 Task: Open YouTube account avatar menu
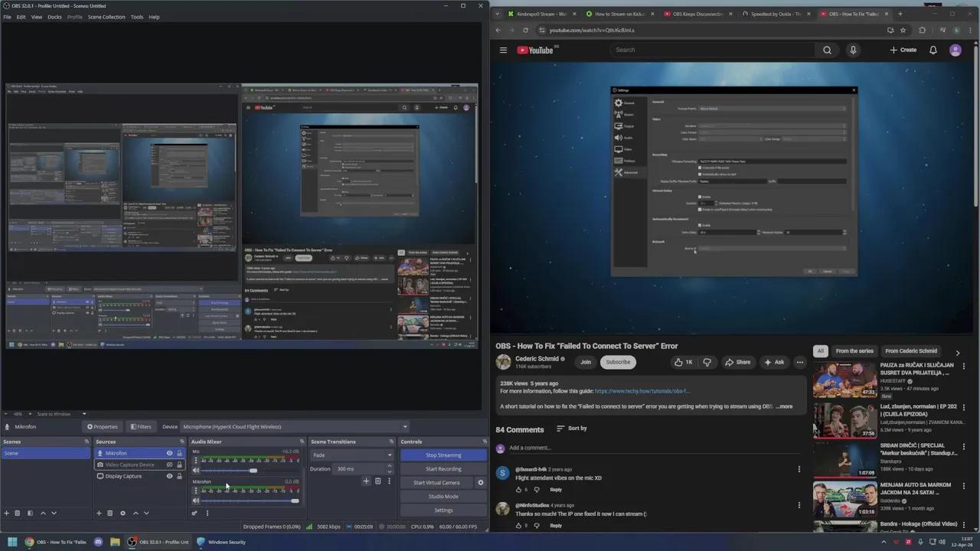point(955,50)
